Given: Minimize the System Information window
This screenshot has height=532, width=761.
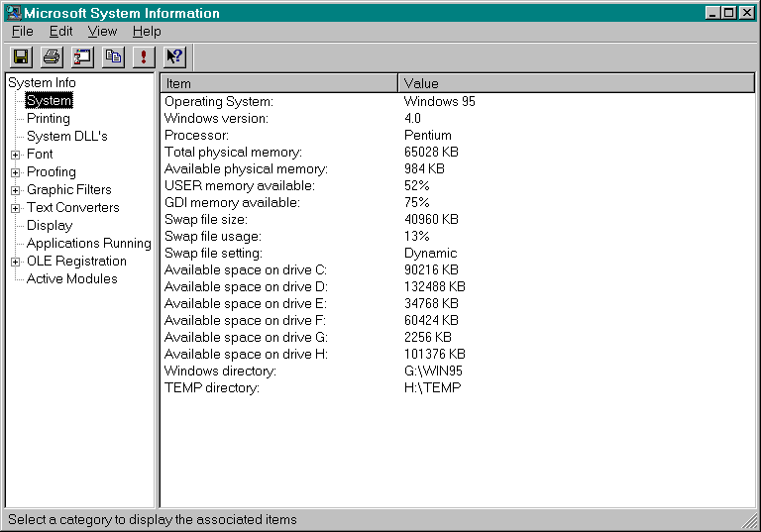Looking at the screenshot, I should pos(712,13).
